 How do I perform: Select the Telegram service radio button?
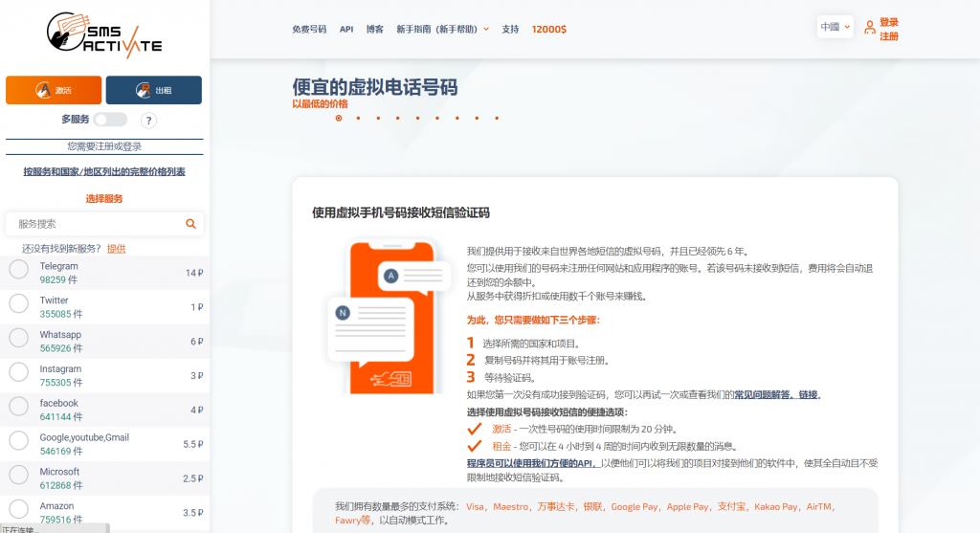click(19, 269)
